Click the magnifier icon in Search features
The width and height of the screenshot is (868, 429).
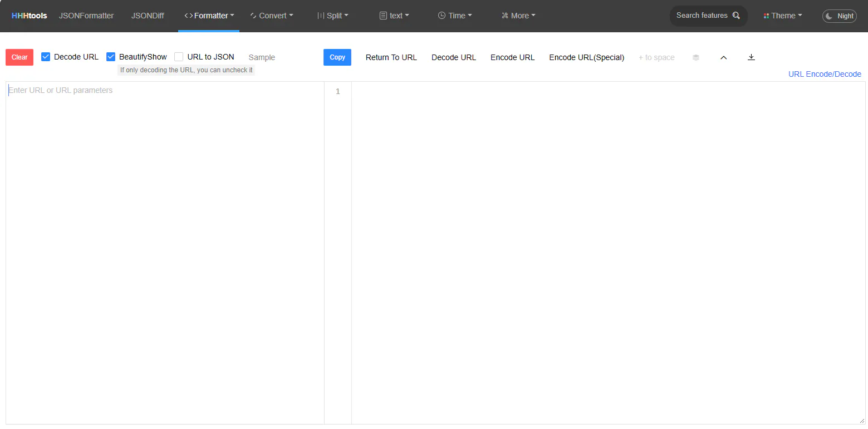tap(736, 16)
